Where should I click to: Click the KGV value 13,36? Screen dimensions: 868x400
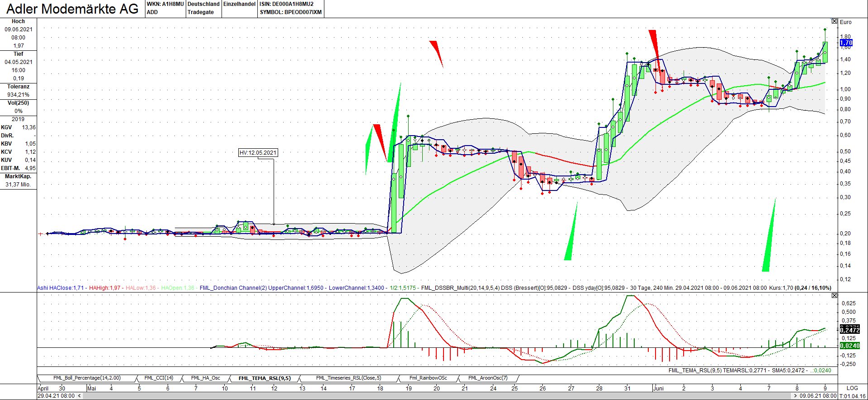click(x=29, y=127)
